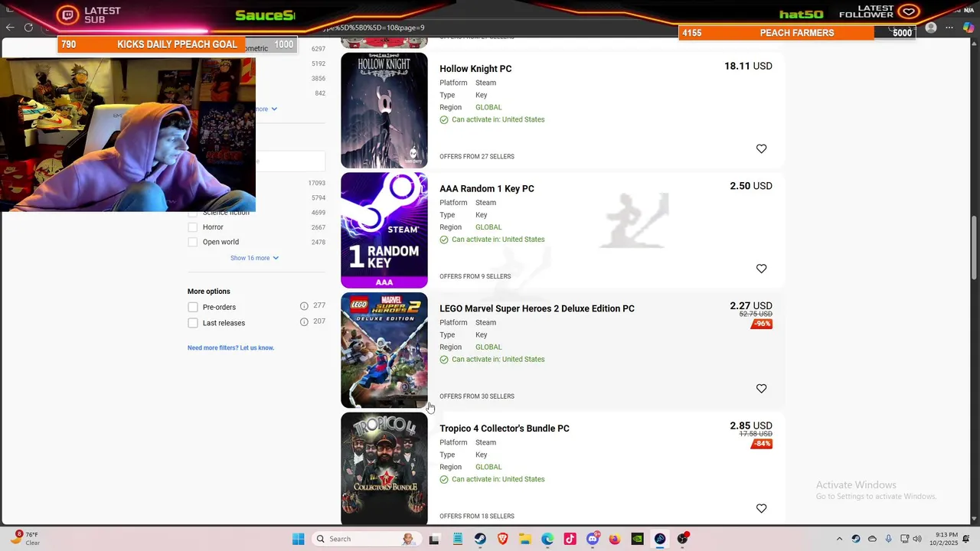The height and width of the screenshot is (551, 980).
Task: Favorite Tropico 4 Collector's Bundle heart icon
Action: [x=761, y=509]
